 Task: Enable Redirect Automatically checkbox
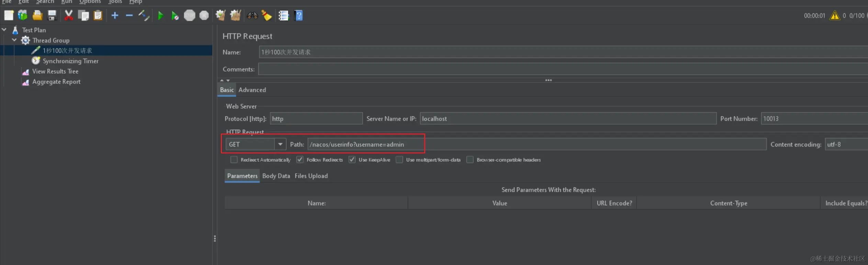point(234,160)
